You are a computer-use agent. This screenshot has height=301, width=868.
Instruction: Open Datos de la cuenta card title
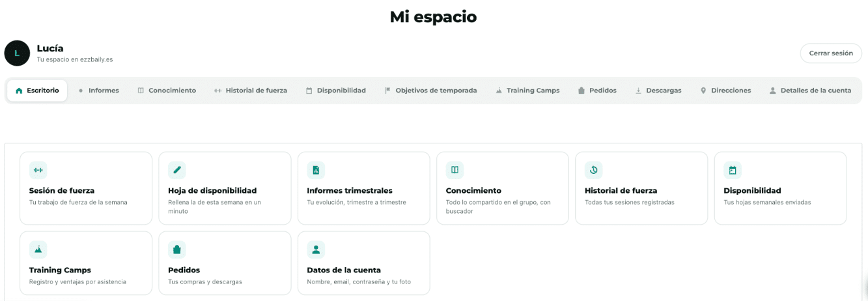pos(344,270)
